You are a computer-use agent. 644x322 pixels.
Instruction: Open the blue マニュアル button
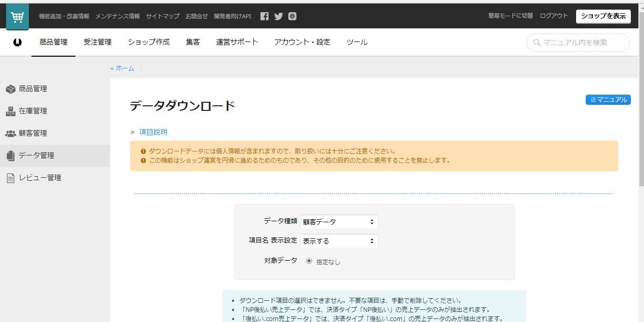click(x=608, y=100)
